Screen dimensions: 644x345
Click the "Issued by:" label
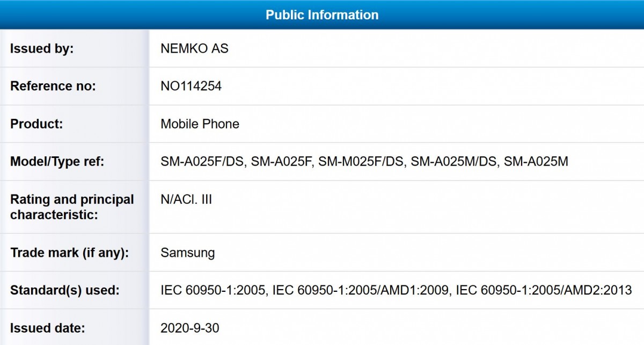(42, 48)
